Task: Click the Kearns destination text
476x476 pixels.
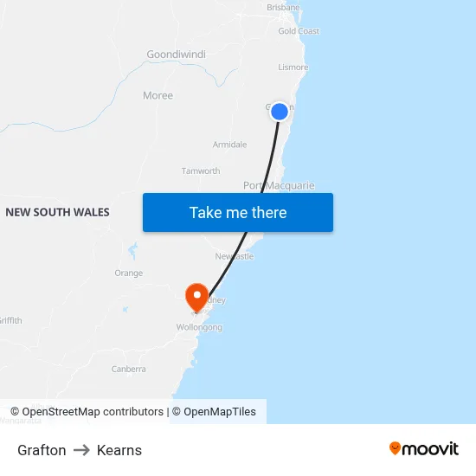Action: 119,450
